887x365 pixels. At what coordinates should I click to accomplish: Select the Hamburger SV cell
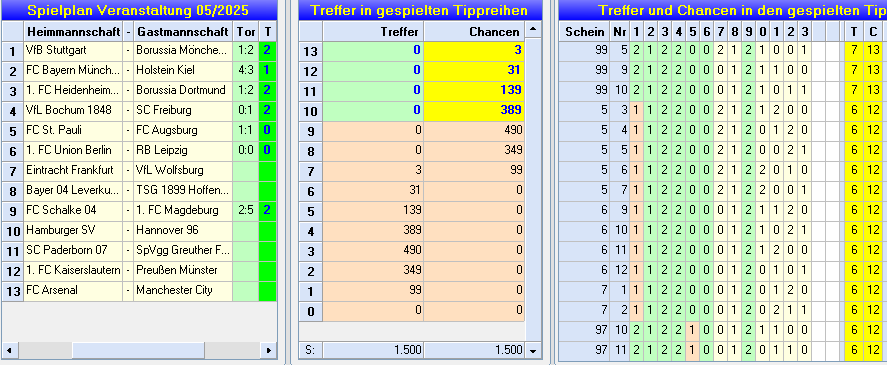[73, 230]
